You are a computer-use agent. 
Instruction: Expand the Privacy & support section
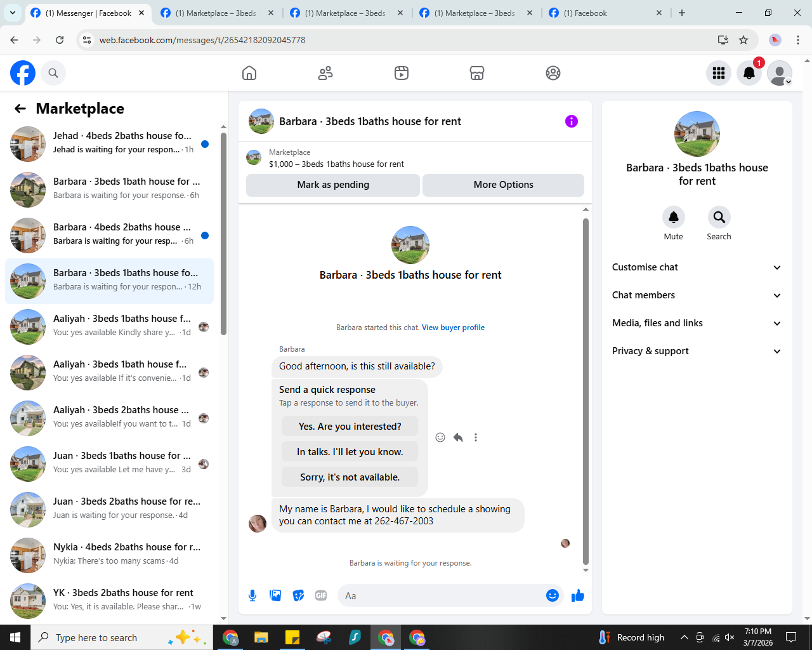(697, 351)
